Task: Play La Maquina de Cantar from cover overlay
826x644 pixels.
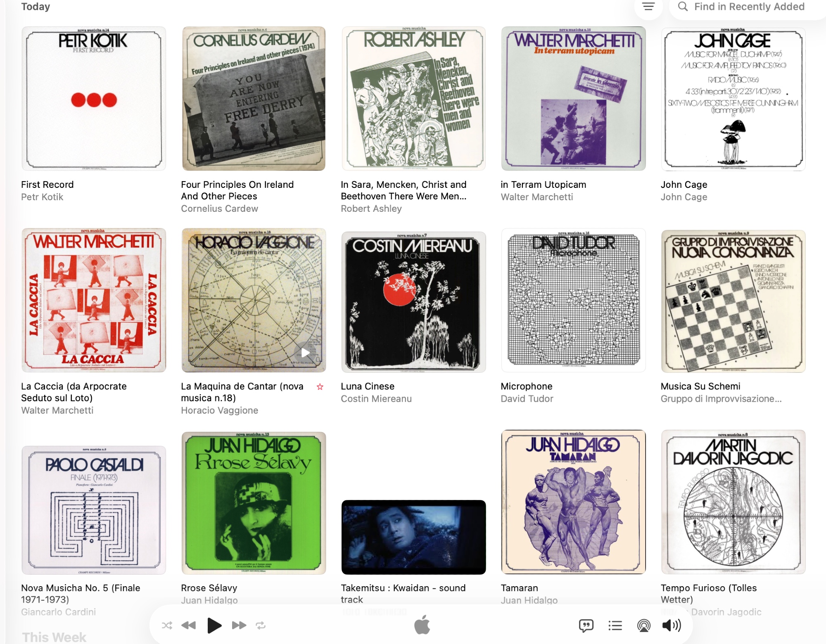Action: click(x=305, y=352)
